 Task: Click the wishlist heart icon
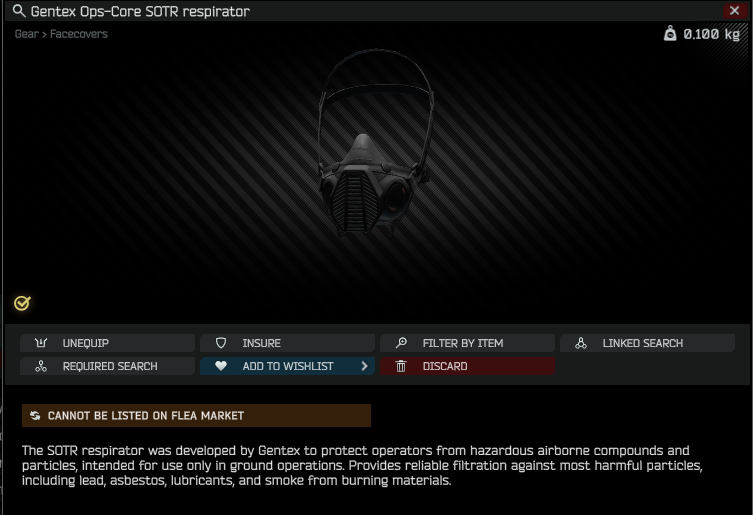click(221, 366)
